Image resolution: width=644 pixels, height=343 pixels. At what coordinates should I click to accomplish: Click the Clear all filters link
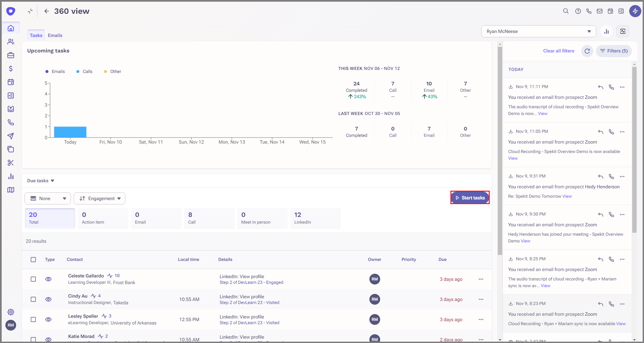coord(559,51)
